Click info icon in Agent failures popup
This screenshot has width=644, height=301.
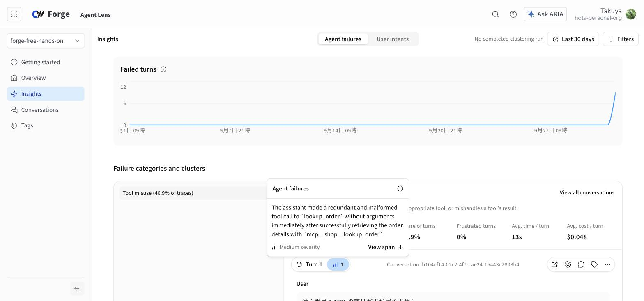(400, 188)
